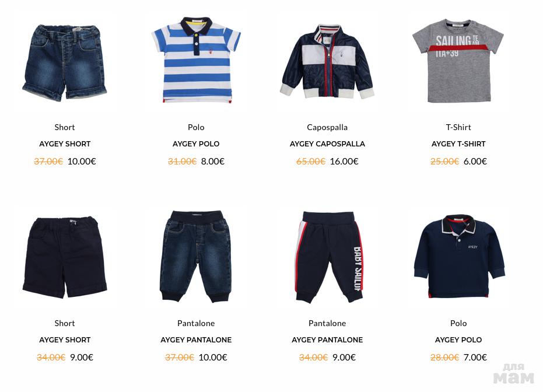The height and width of the screenshot is (392, 543).
Task: Click the 6.00€ price under the T-shirt
Action: [475, 162]
